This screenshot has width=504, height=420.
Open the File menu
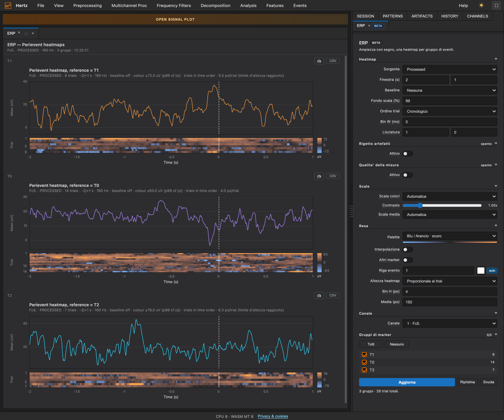[x=41, y=6]
